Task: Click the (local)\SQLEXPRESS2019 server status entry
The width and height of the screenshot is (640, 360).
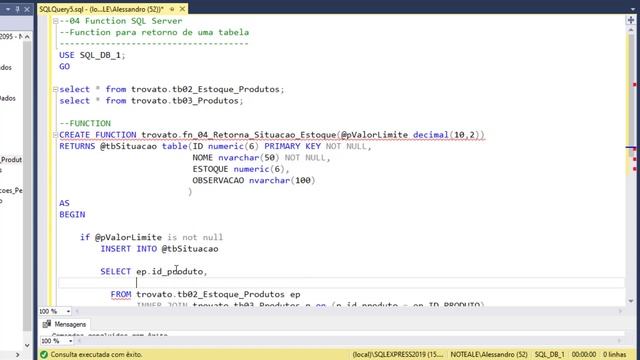Action: (398, 355)
